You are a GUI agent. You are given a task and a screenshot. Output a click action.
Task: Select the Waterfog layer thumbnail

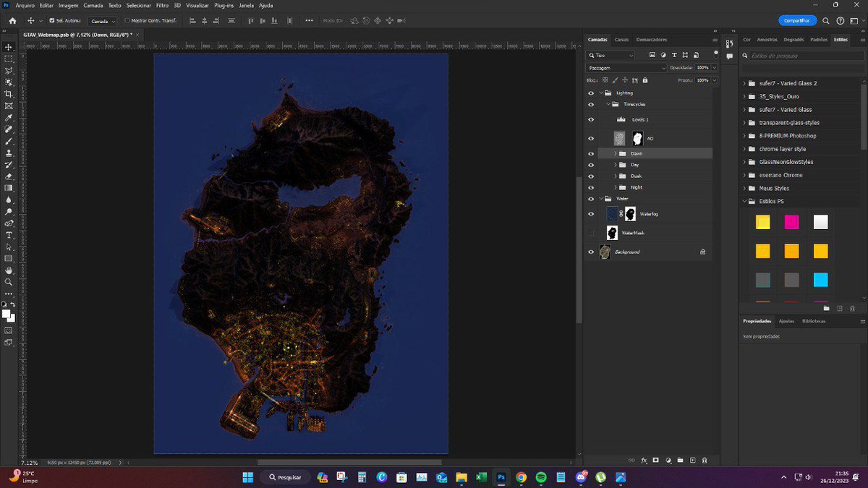[612, 213]
